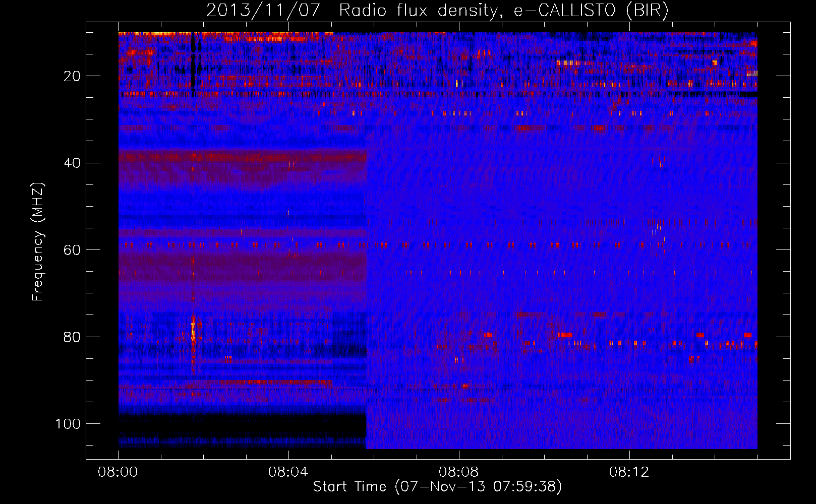Screen dimensions: 816x504
Task: Click the '100' frequency tick label
Action: click(x=68, y=424)
